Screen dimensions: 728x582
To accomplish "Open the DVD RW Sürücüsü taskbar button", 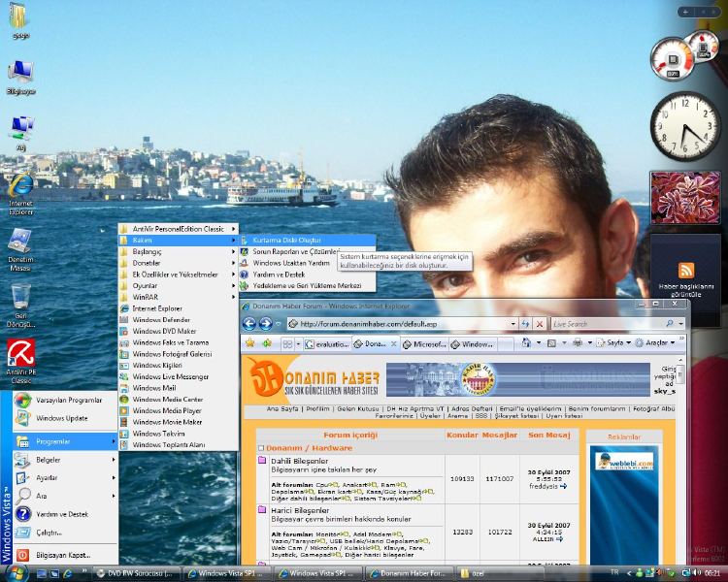I will 137,573.
